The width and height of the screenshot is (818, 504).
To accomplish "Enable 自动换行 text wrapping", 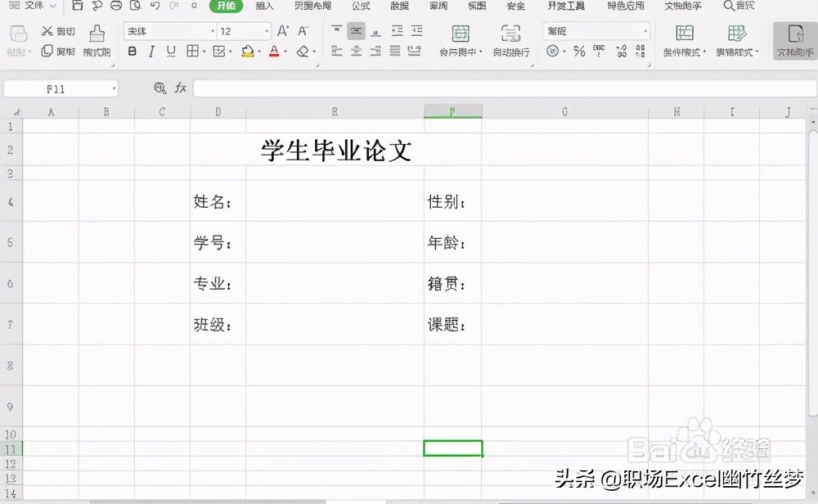I will [511, 38].
